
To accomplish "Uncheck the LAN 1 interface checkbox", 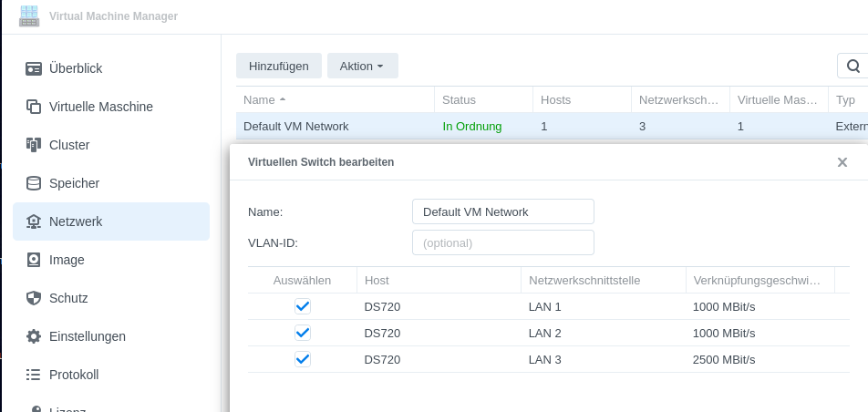I will pos(303,306).
